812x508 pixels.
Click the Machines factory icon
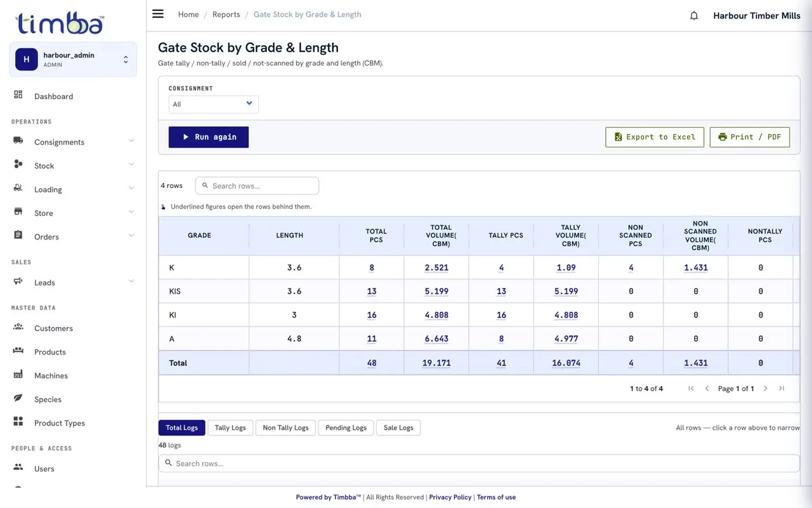point(18,374)
